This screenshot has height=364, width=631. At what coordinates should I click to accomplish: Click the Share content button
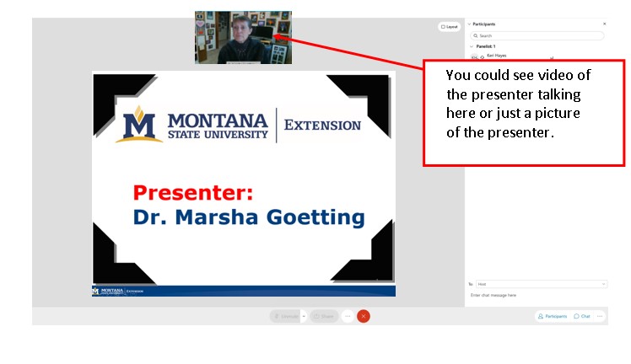[x=324, y=316]
